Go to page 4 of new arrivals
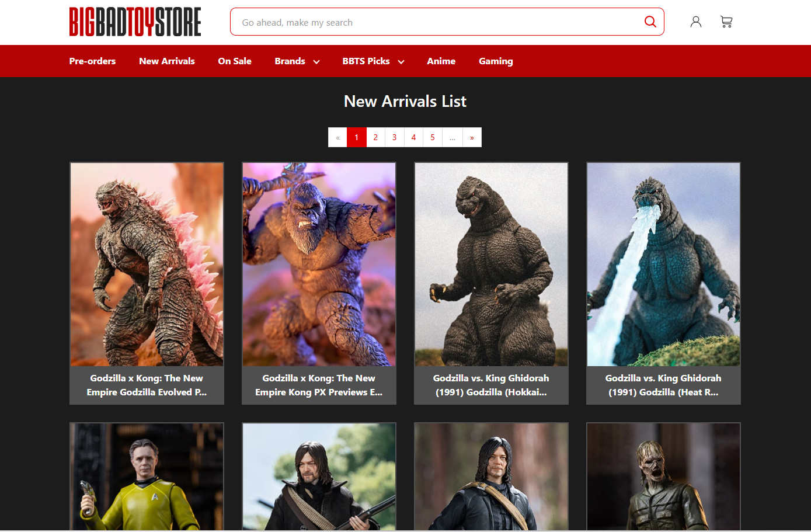 point(413,137)
